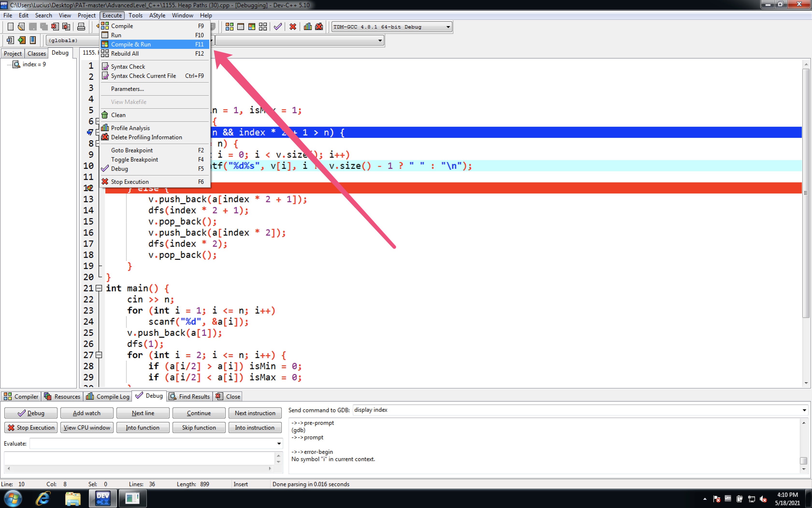Image resolution: width=812 pixels, height=508 pixels.
Task: Toggle the Debug item in Execute menu
Action: [x=120, y=169]
